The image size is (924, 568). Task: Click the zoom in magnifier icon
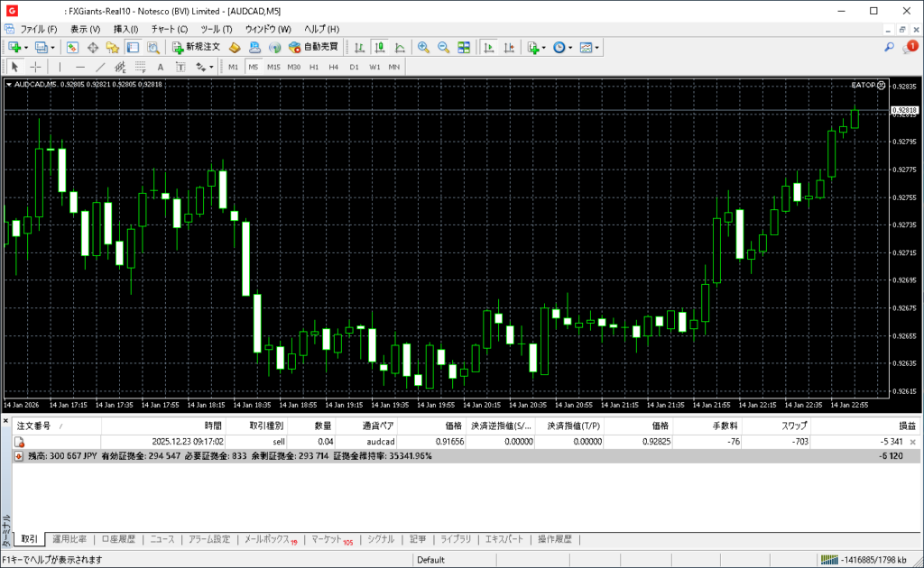click(x=423, y=47)
